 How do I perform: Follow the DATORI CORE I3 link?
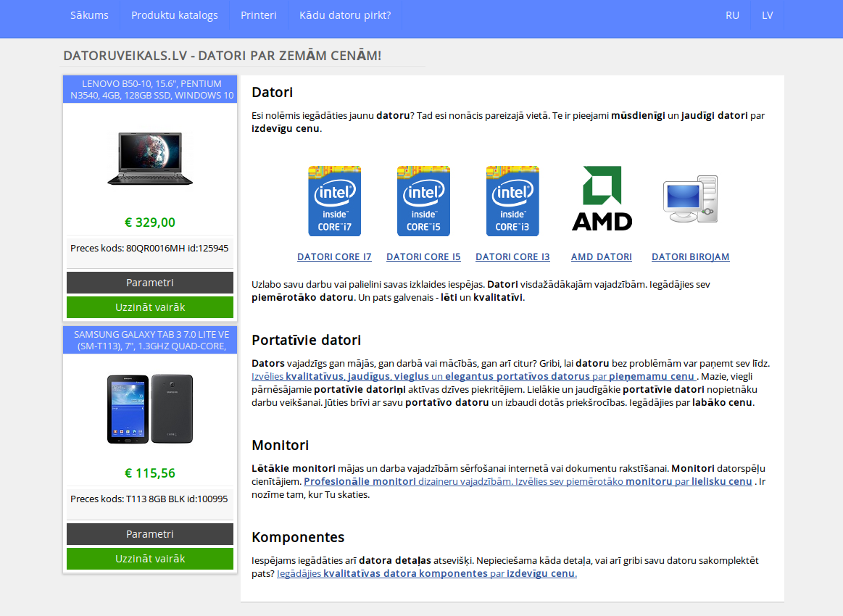click(x=512, y=257)
